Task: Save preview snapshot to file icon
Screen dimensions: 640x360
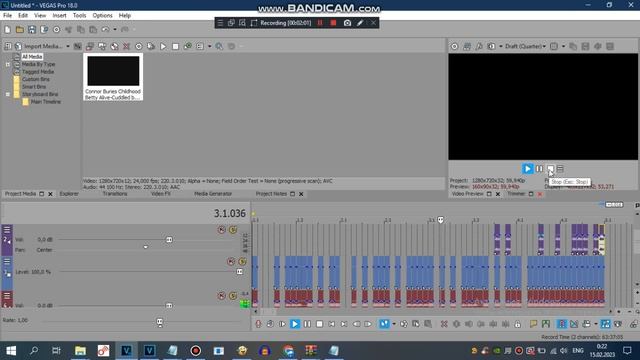Action: pos(585,46)
